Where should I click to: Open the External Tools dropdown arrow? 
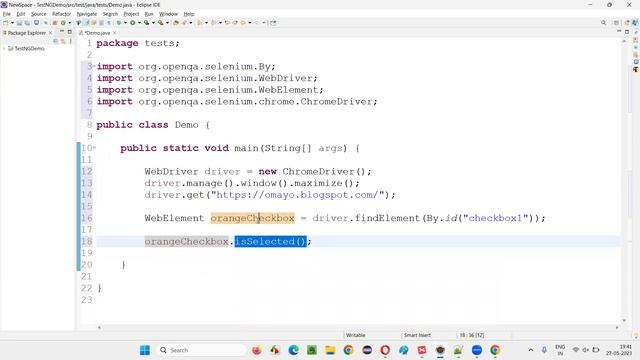[167, 23]
